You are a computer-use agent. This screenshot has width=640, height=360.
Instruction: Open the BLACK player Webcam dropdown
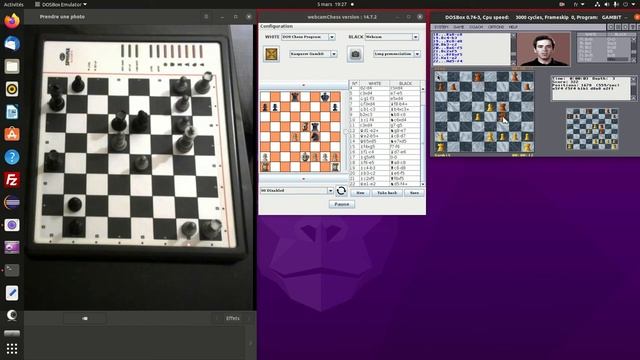pyautogui.click(x=391, y=37)
